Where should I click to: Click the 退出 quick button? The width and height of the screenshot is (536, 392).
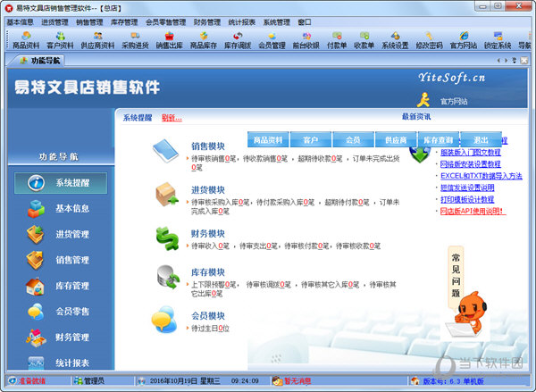click(x=481, y=140)
